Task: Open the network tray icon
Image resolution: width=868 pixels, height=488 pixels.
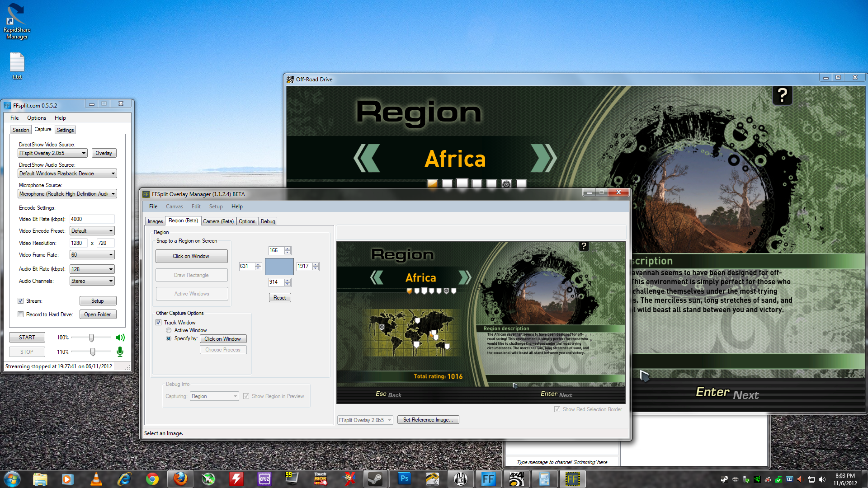Action: pyautogui.click(x=811, y=479)
